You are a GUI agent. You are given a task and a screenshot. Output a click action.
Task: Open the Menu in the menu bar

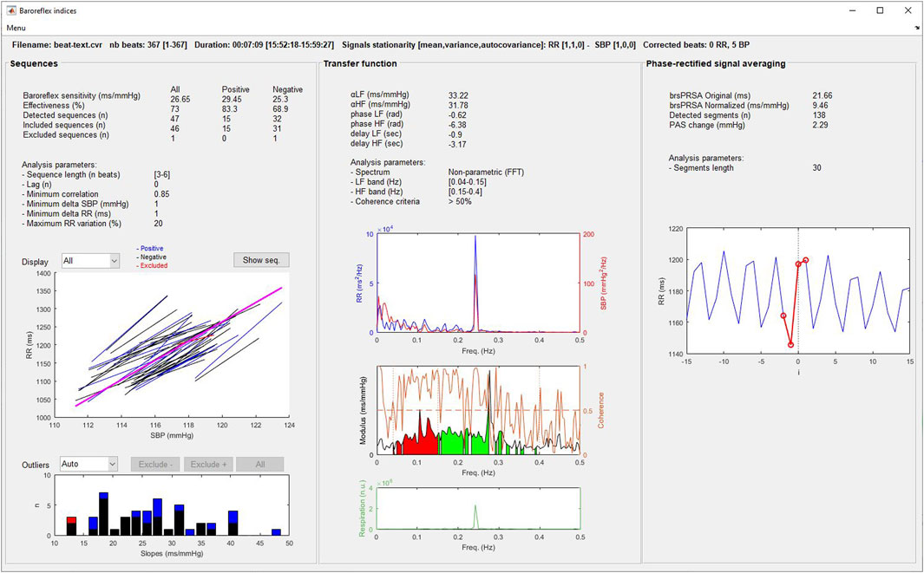tap(16, 28)
